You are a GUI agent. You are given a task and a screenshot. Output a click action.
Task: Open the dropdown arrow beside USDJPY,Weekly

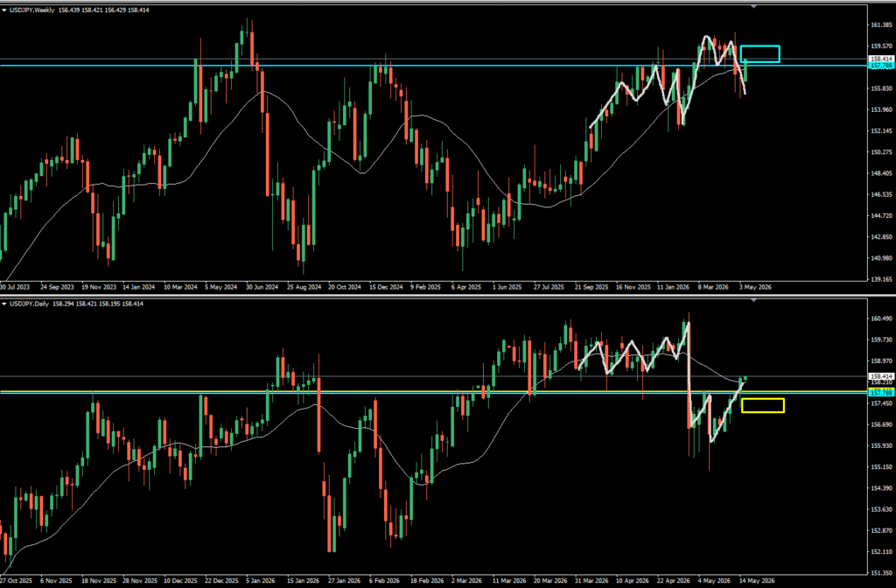click(4, 10)
